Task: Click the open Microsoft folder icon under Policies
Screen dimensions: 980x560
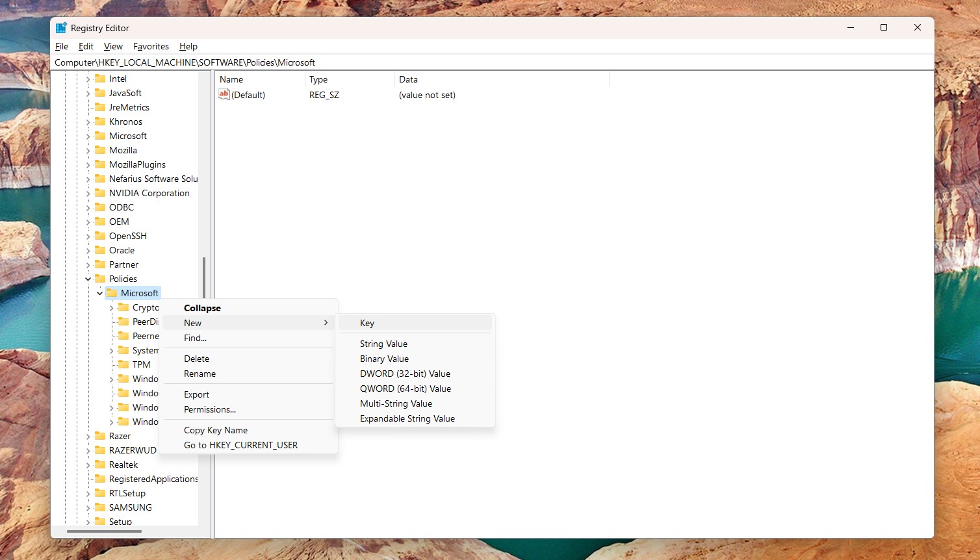Action: click(112, 293)
